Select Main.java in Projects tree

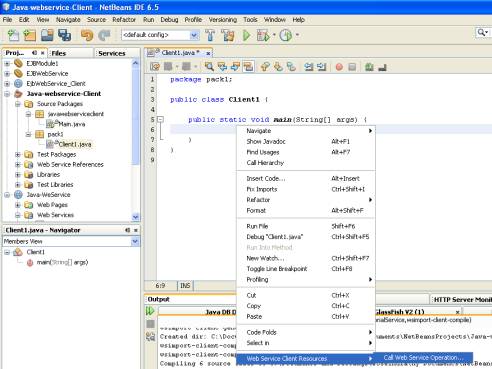(x=72, y=124)
